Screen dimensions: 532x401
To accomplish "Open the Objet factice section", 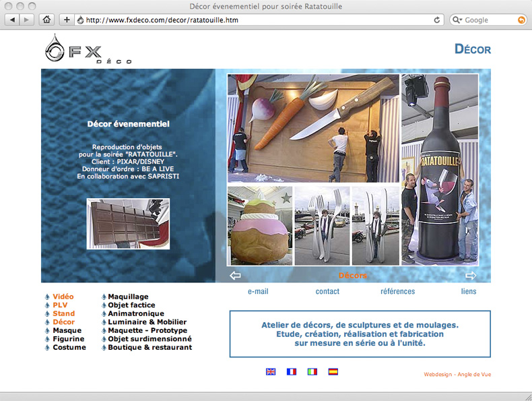I will tap(131, 305).
